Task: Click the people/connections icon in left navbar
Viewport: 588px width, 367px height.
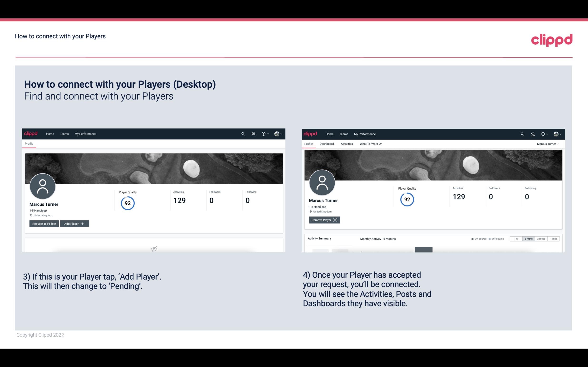Action: tap(253, 134)
